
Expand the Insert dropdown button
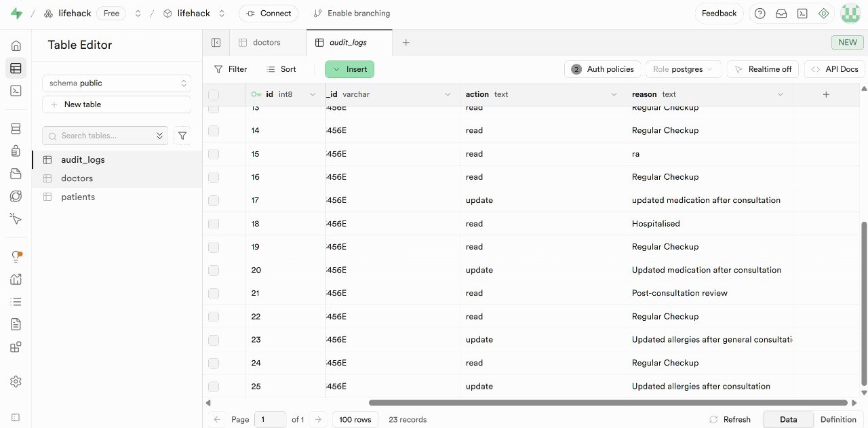pos(349,69)
